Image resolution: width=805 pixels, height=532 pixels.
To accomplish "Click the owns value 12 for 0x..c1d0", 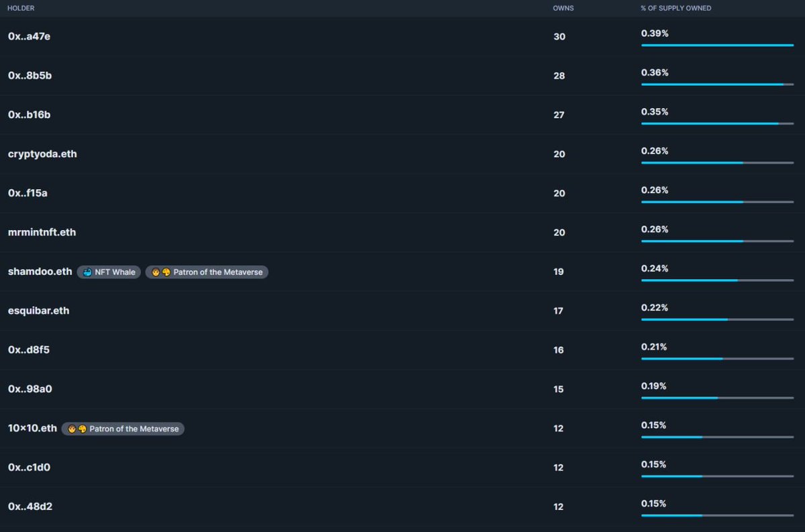I will point(559,468).
